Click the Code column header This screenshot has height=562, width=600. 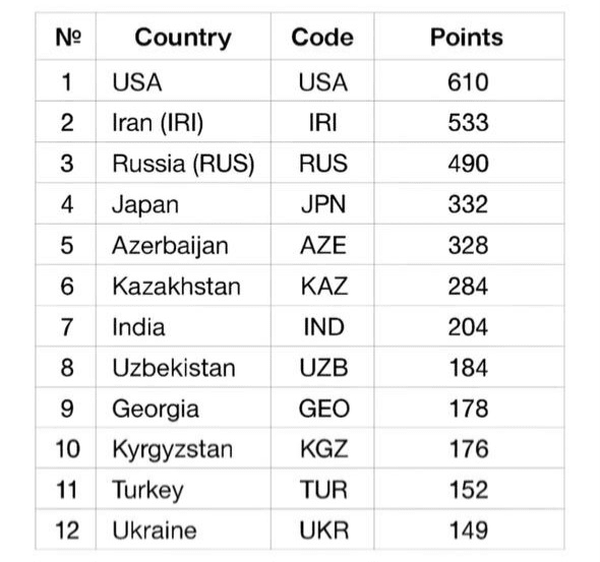[x=322, y=38]
